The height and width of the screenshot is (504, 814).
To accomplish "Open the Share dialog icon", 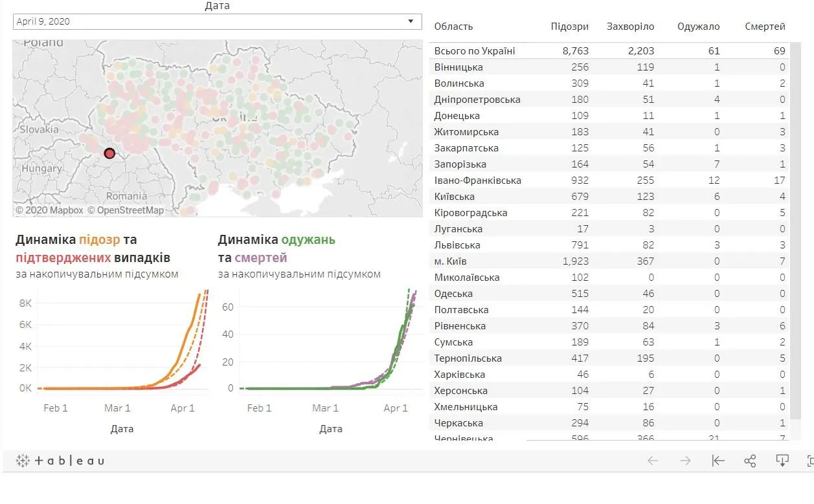I will (x=750, y=461).
